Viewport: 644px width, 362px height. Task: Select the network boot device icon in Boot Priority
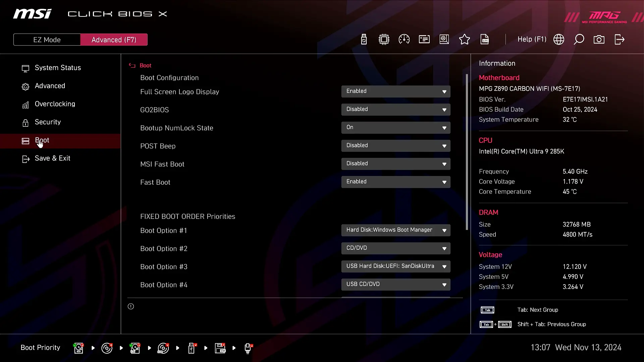[x=248, y=348]
